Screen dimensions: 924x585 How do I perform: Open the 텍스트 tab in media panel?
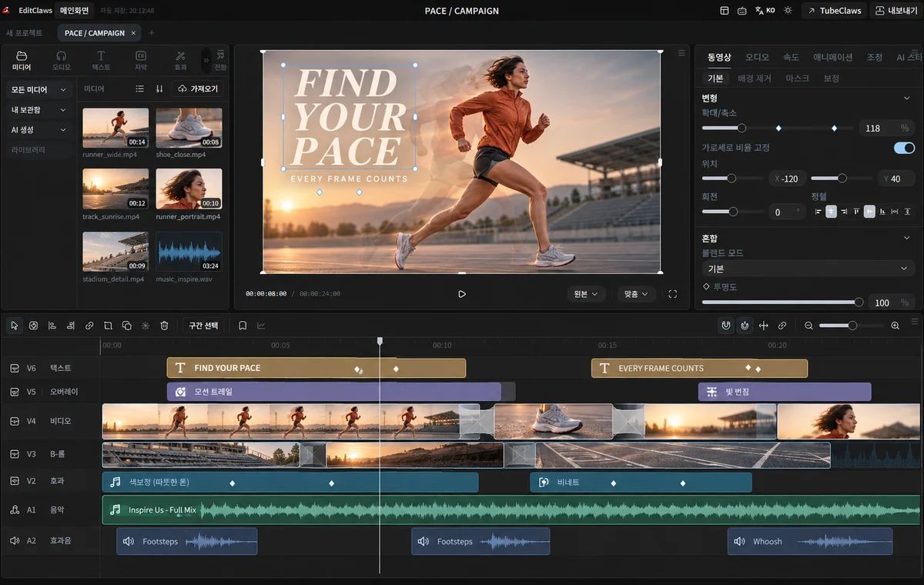coord(101,61)
